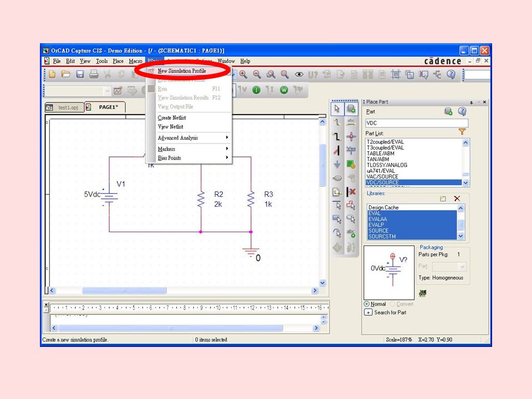Click the red X Remove Library icon
532x399 pixels.
(457, 198)
